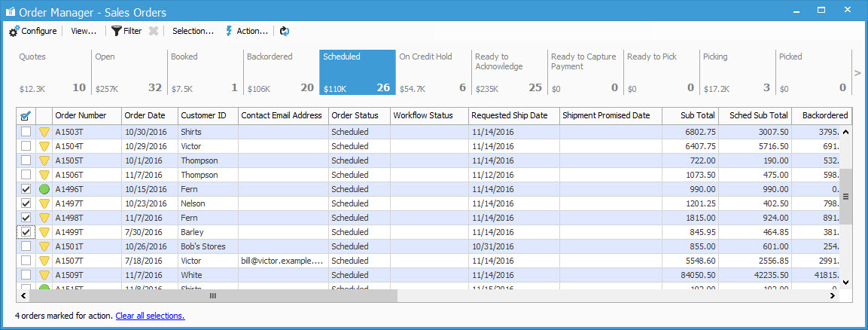Click the Order Manager window title icon
Screen dimensions: 868x330
point(10,11)
